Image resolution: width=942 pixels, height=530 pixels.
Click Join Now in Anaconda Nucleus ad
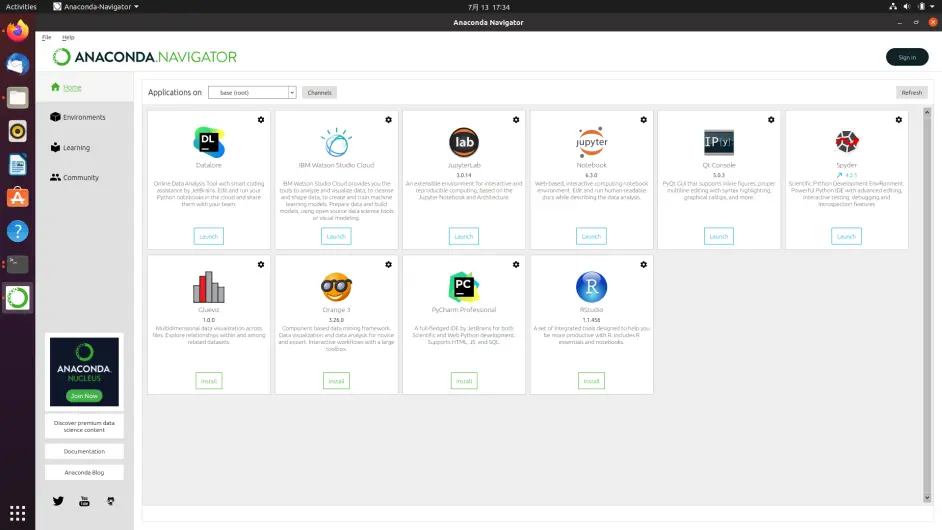coord(84,396)
